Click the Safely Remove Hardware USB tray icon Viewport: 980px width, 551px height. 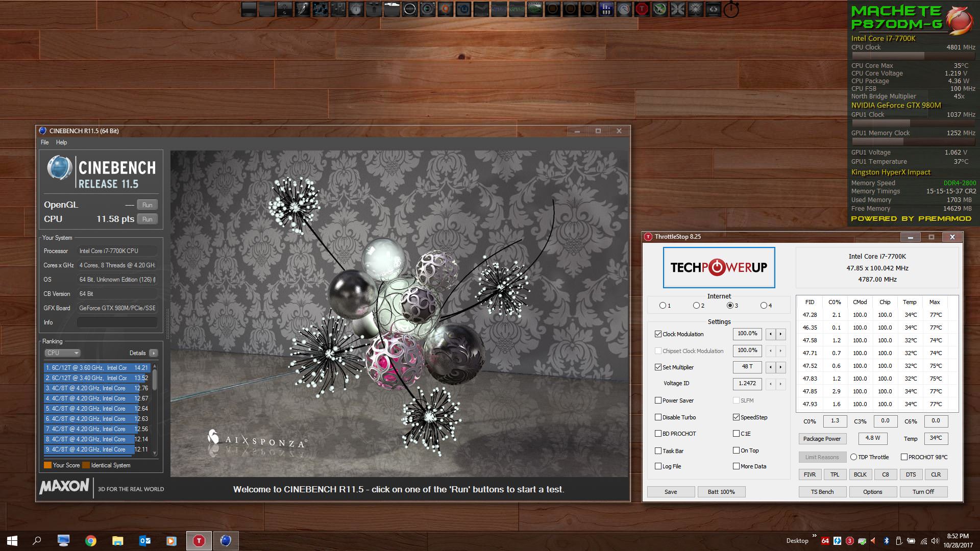[x=899, y=541]
